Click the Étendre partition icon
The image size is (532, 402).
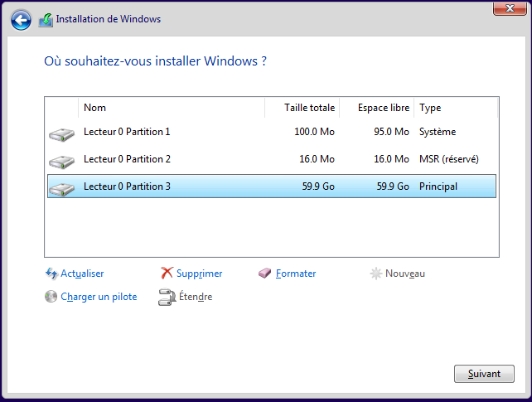click(167, 297)
